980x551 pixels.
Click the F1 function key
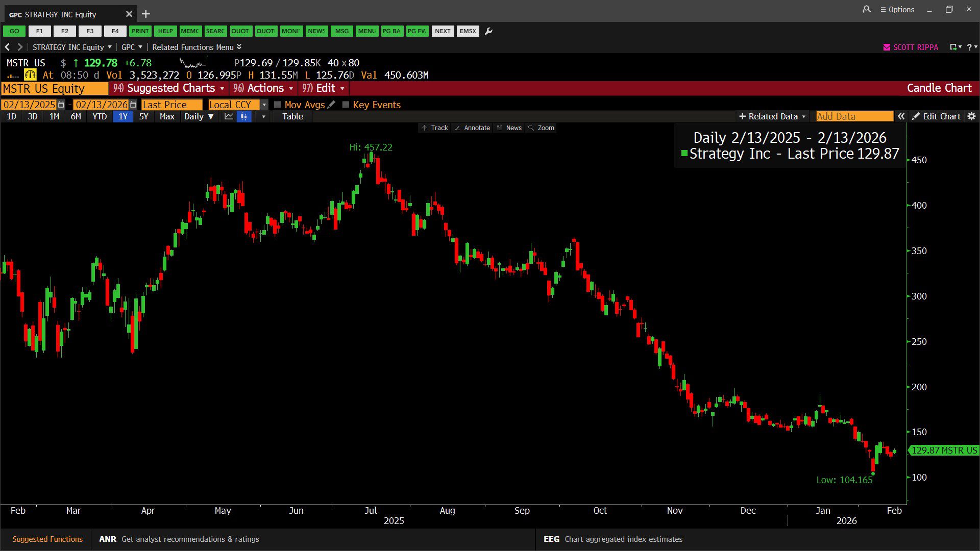pos(39,31)
